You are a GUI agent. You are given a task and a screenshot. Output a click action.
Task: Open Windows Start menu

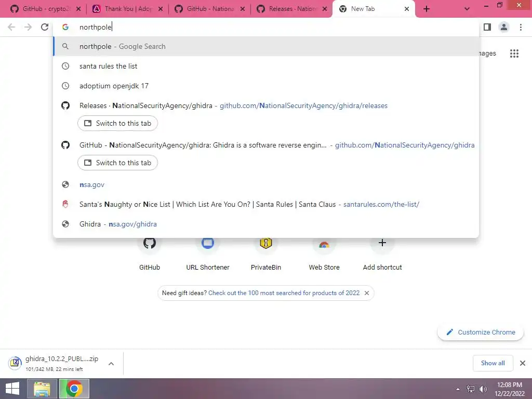12,389
